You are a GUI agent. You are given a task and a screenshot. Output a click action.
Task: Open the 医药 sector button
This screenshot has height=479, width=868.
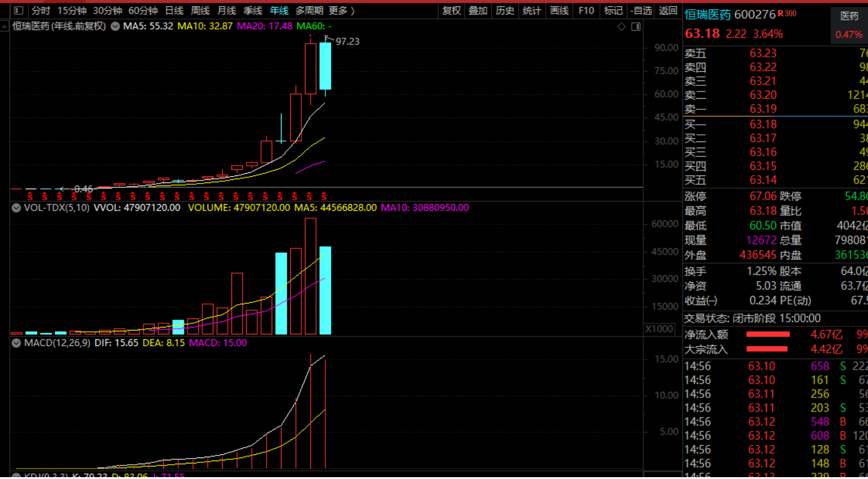(849, 16)
